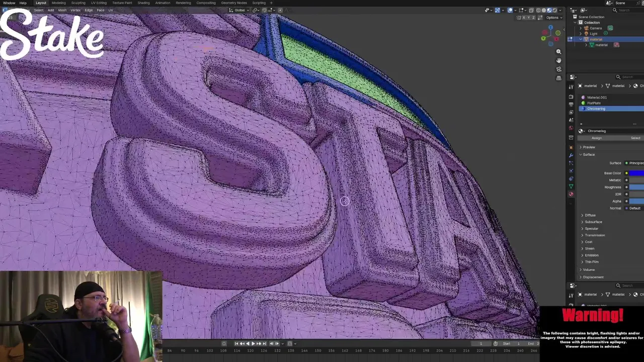Open the Scene properties tab icon

coord(571,120)
